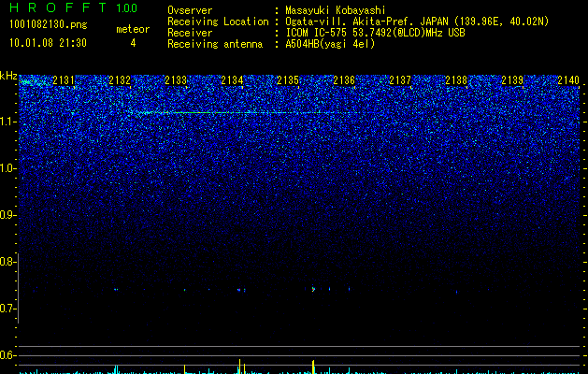Screen dimensions: 588x374
Task: Click receiver value ICOM IC-575 53.7492 MHz USB
Action: [x=375, y=33]
